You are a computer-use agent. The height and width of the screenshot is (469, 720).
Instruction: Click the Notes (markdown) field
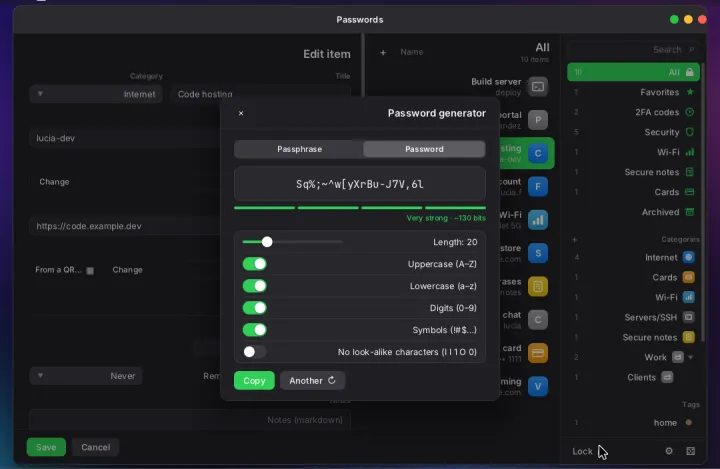[x=190, y=420]
